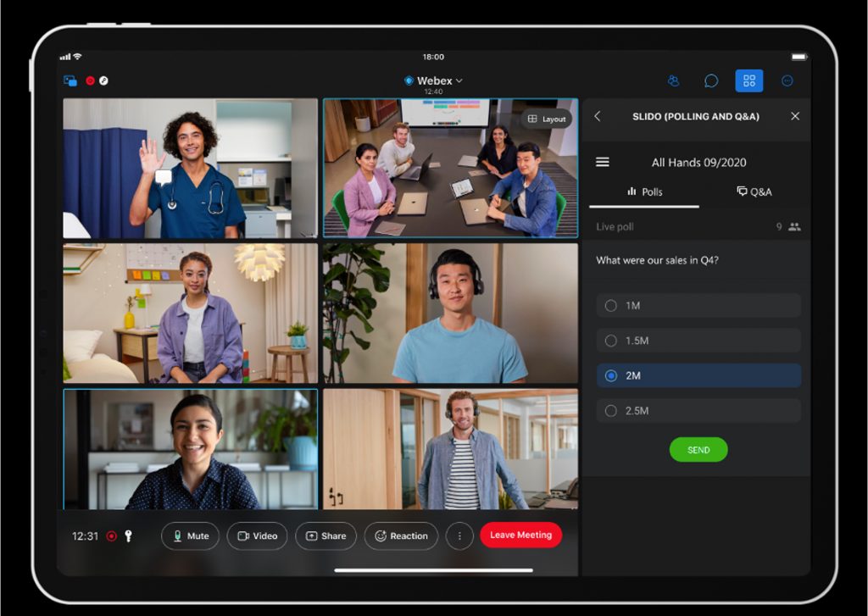
Task: Click the screen cast icon at top left
Action: coord(70,81)
